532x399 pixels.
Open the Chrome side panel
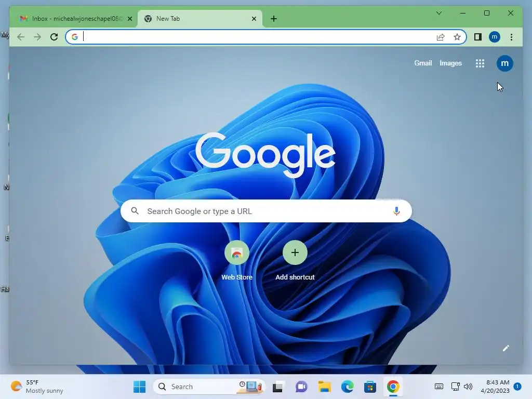(x=478, y=37)
